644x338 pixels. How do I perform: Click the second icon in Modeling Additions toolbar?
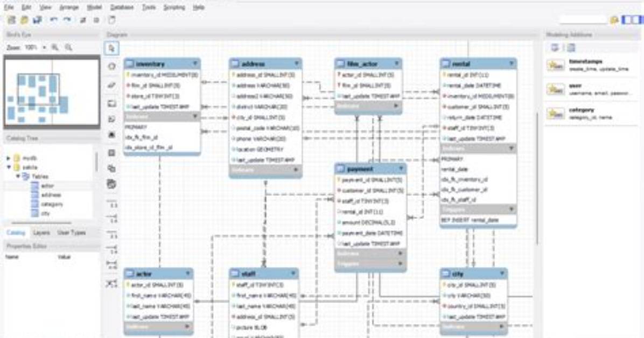pos(571,48)
